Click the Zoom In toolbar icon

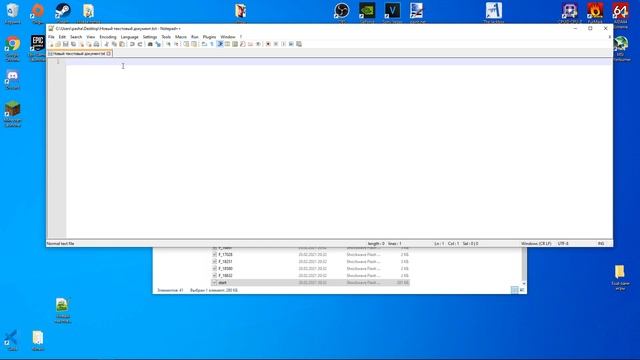click(169, 44)
